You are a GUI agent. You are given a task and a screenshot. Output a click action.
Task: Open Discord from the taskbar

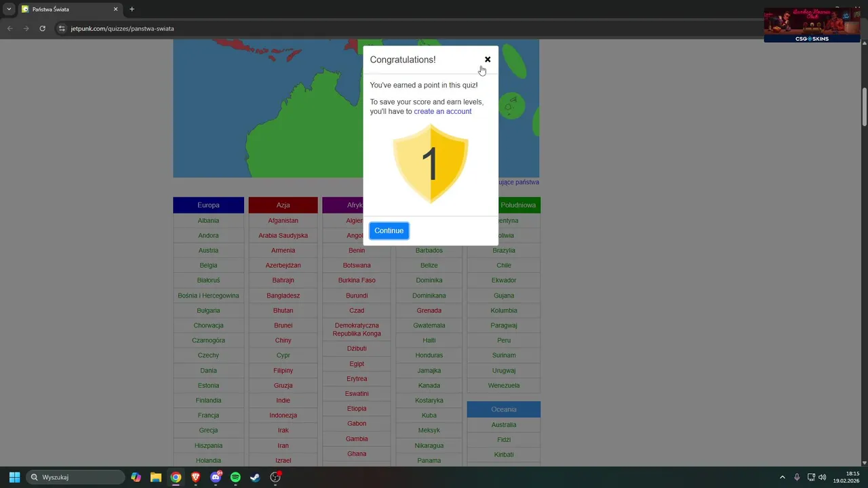pyautogui.click(x=216, y=477)
